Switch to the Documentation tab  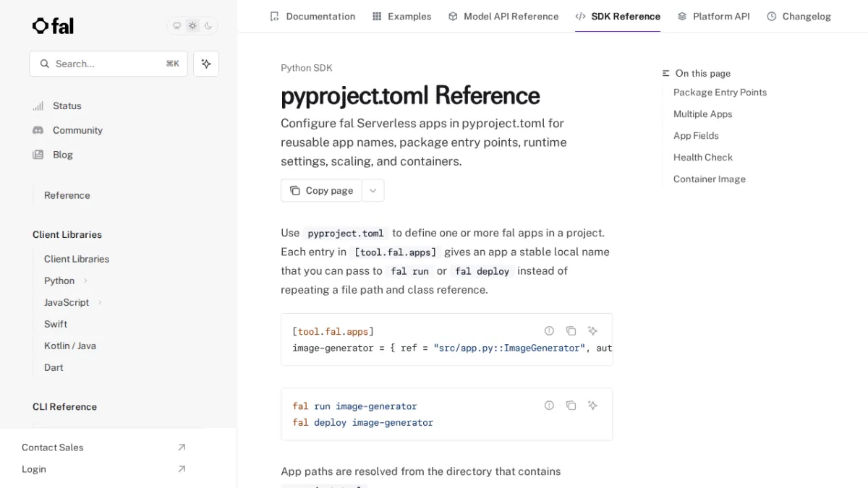pos(312,16)
